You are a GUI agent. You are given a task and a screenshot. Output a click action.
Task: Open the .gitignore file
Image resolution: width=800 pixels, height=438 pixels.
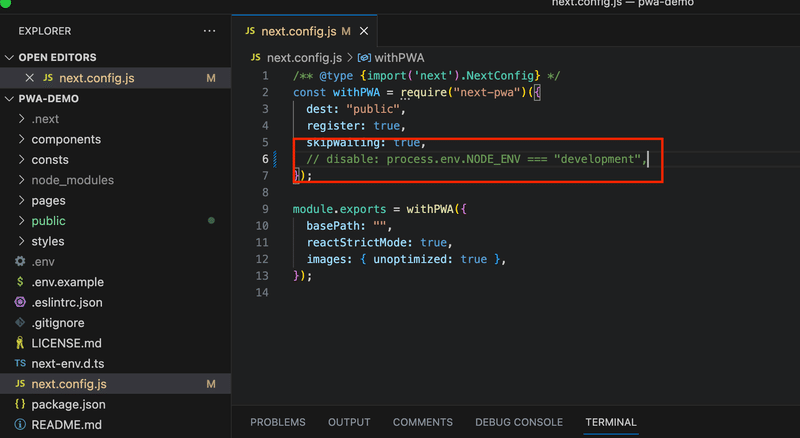pos(58,323)
